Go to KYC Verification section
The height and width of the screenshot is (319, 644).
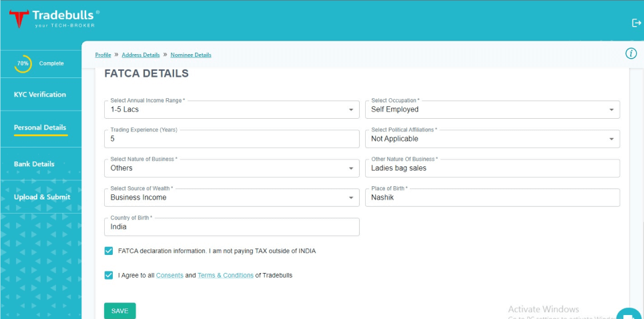point(40,95)
